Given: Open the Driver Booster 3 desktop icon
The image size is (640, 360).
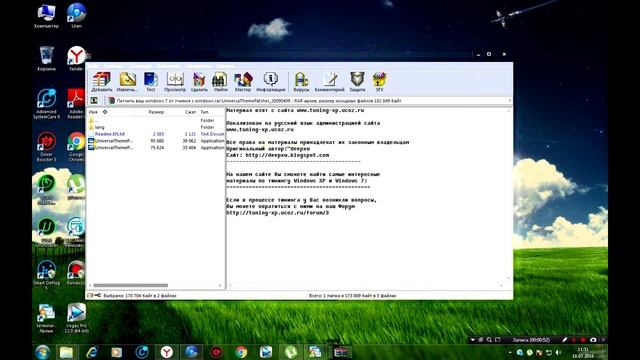Looking at the screenshot, I should pos(46,147).
